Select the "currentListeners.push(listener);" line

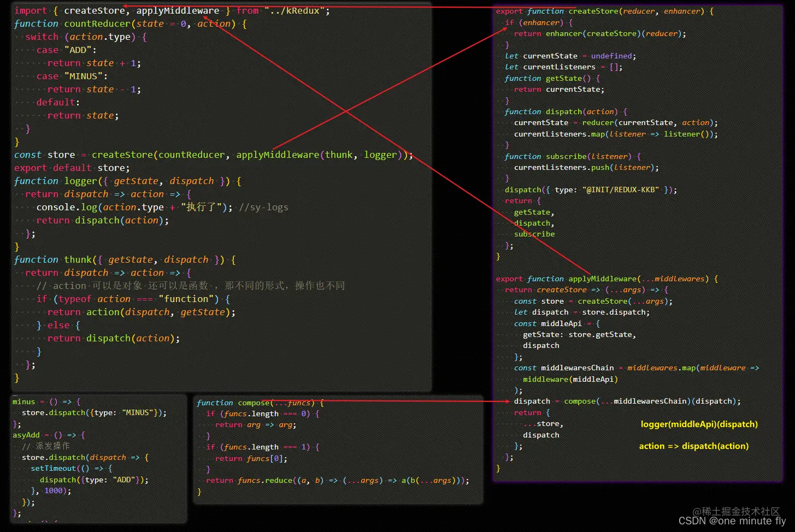pyautogui.click(x=586, y=167)
